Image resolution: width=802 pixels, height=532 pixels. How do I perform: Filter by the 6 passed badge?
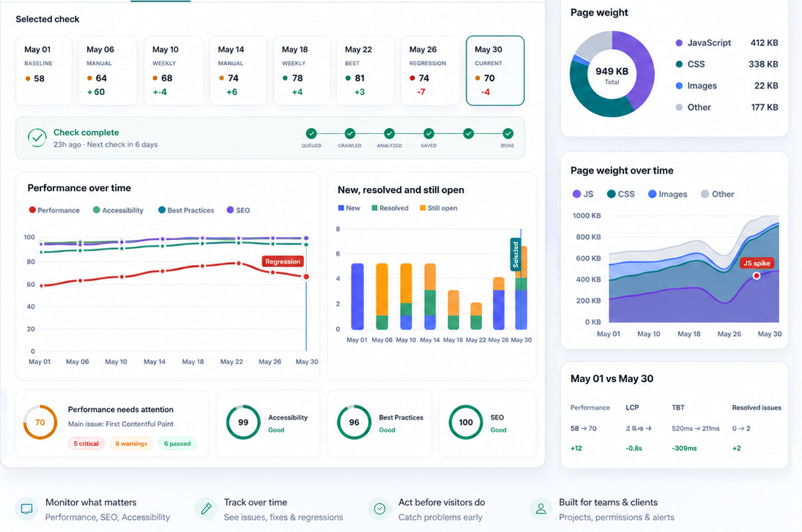pyautogui.click(x=177, y=443)
